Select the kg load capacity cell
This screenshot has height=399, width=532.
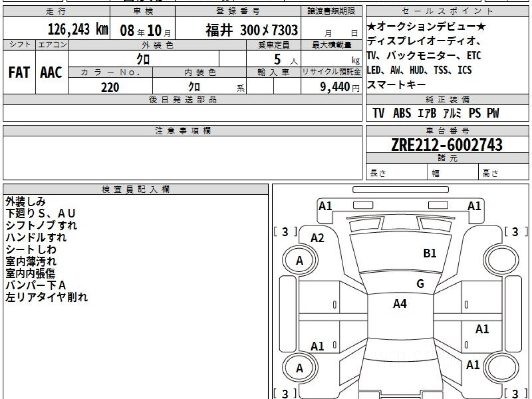tap(332, 59)
